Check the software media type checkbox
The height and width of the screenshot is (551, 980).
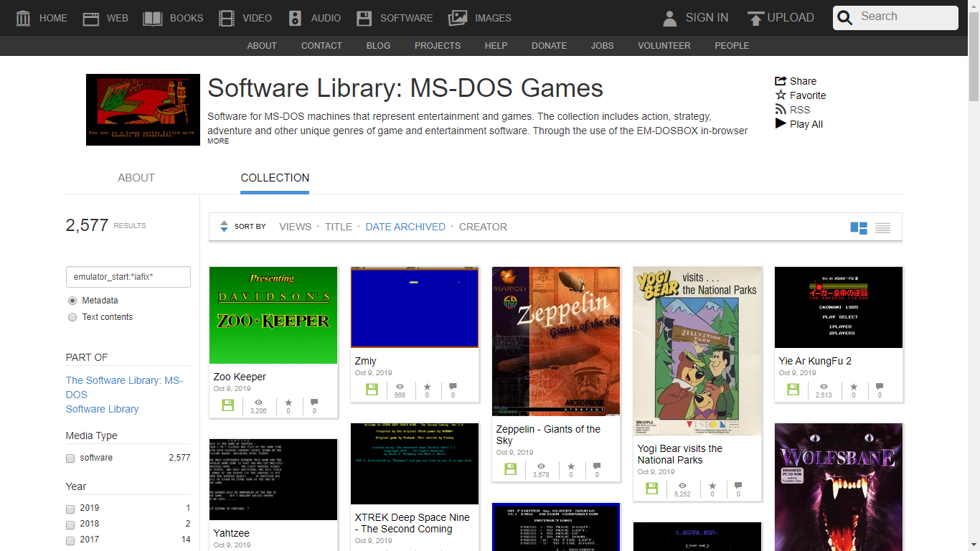click(70, 458)
